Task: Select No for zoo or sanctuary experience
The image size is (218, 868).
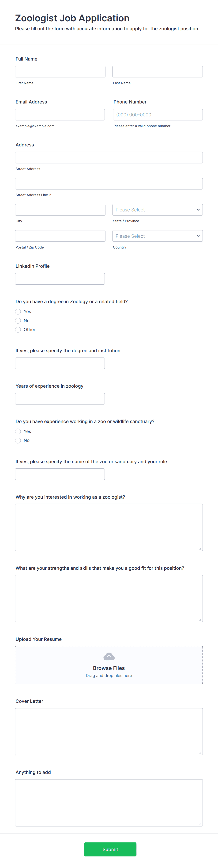Action: 18,440
